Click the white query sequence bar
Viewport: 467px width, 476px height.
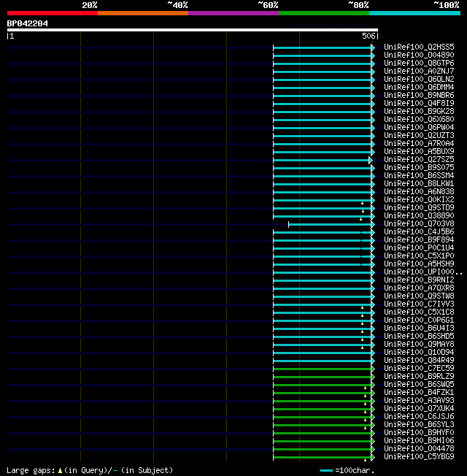193,30
